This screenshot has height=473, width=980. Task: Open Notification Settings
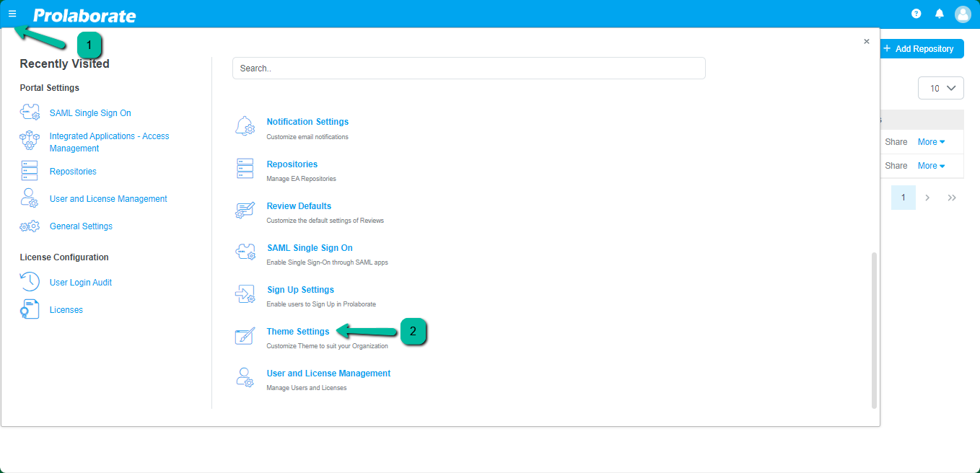[x=307, y=122]
